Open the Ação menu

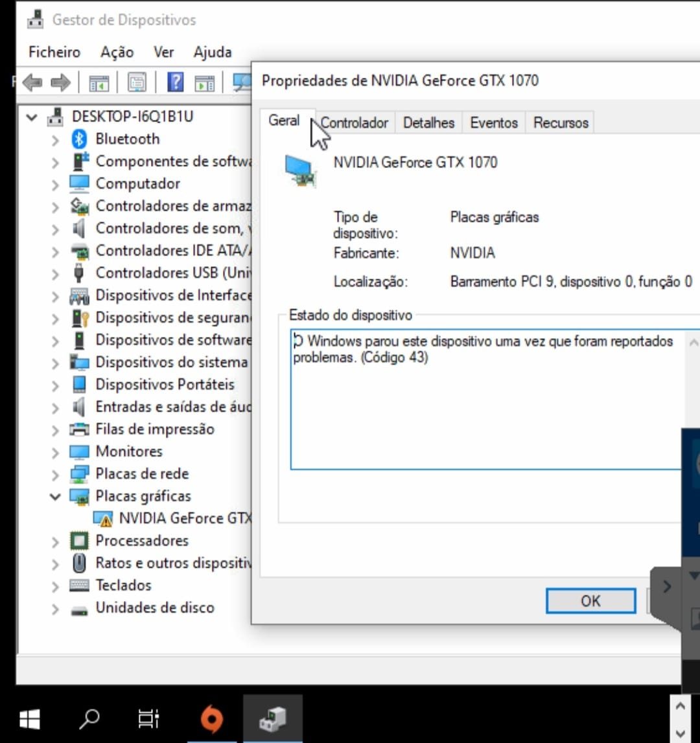point(117,52)
